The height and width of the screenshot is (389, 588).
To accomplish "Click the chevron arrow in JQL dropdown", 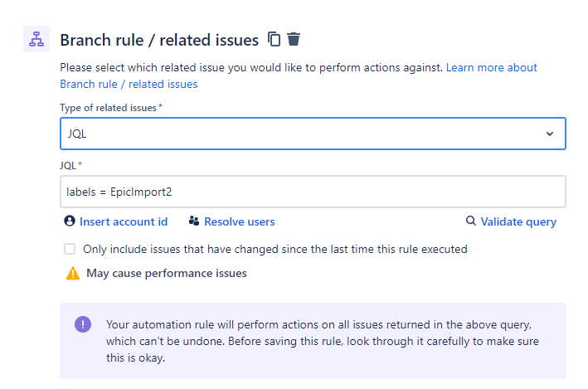I will pos(550,134).
